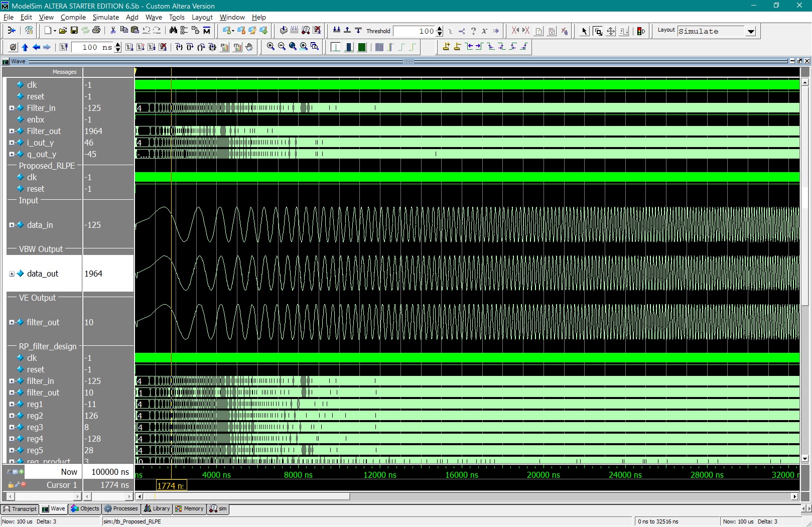Increment the run length with the up stepper
The width and height of the screenshot is (812, 527).
(x=117, y=45)
